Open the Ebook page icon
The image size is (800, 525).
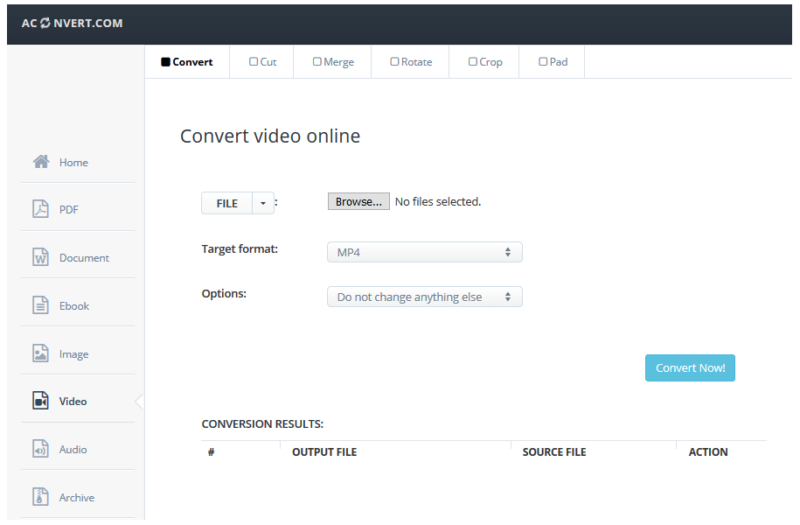[x=40, y=305]
